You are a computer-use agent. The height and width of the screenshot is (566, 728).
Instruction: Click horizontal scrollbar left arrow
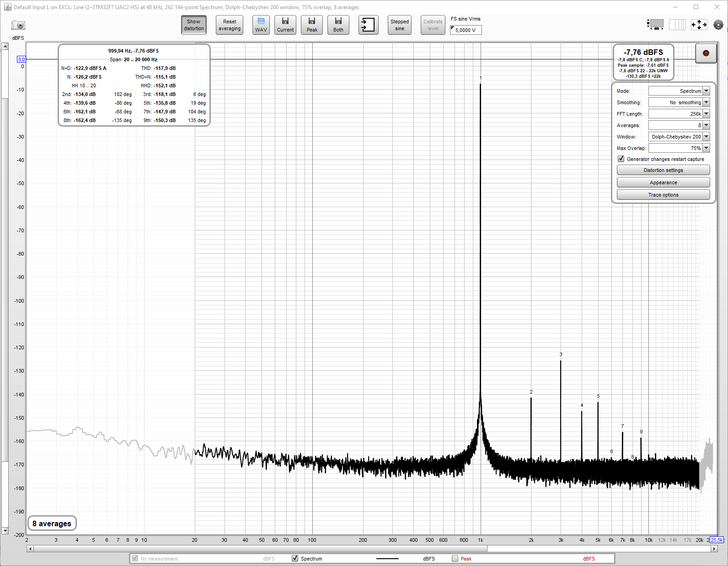(x=30, y=549)
